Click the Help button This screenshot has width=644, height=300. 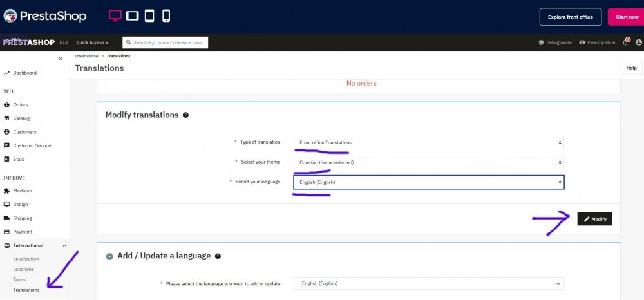point(631,68)
